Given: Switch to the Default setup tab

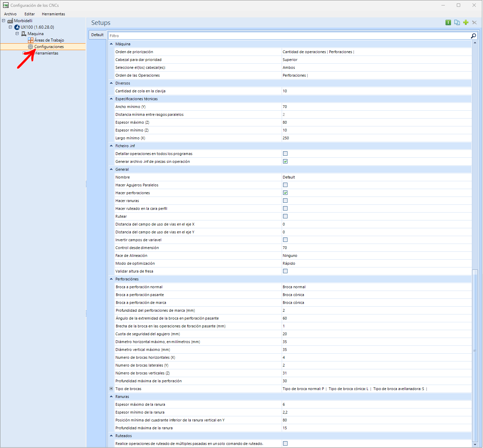Looking at the screenshot, I should 97,34.
